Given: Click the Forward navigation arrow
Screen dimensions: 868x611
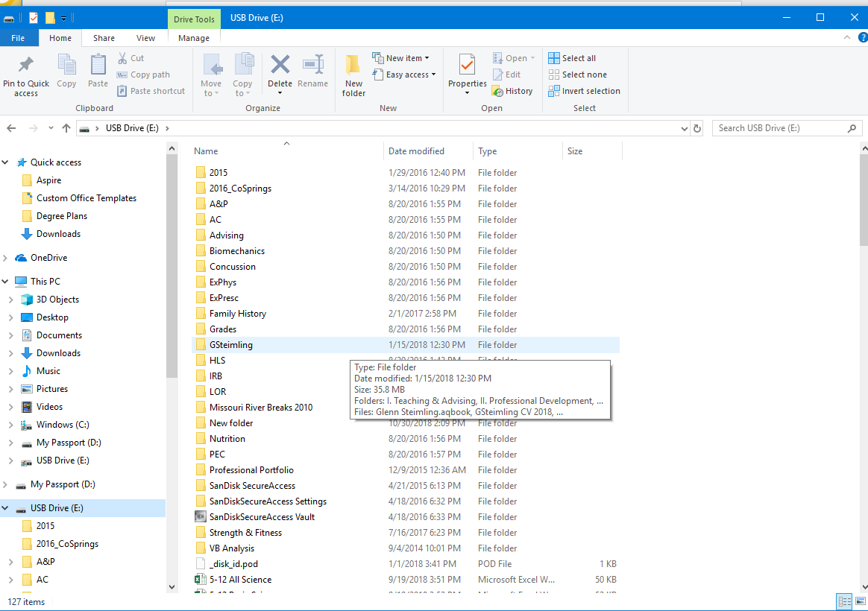Looking at the screenshot, I should (34, 128).
